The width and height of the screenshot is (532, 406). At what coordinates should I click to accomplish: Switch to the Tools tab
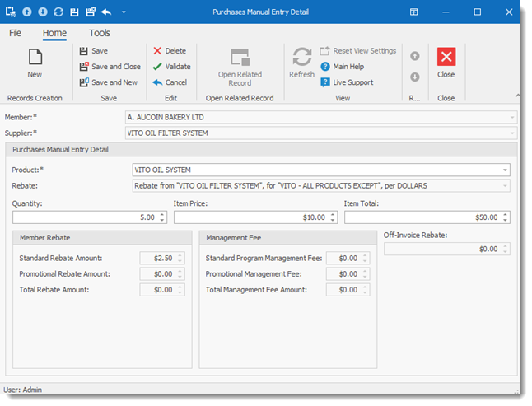click(99, 33)
